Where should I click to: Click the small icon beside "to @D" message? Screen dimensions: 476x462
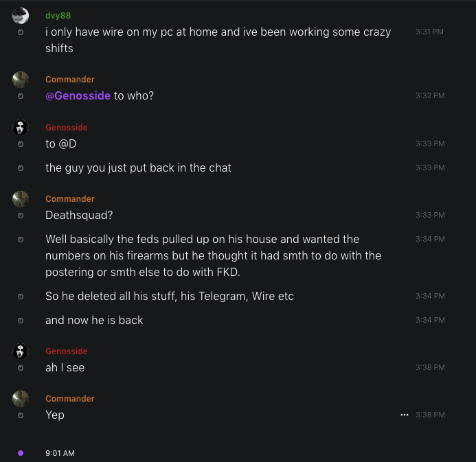(21, 144)
